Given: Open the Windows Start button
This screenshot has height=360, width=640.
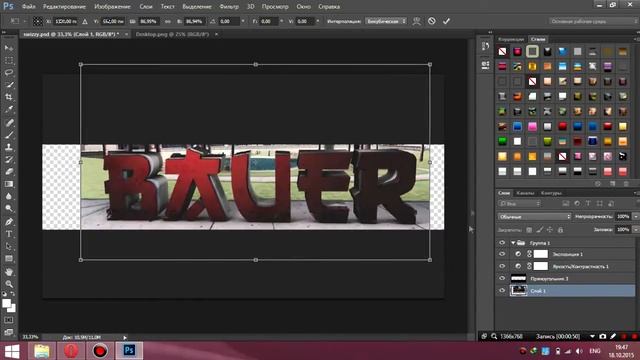Looking at the screenshot, I should 12,351.
